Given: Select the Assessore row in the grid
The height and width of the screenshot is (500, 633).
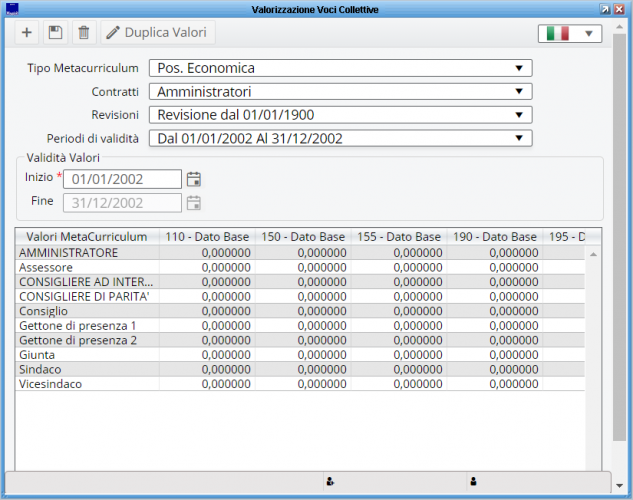Looking at the screenshot, I should point(47,267).
